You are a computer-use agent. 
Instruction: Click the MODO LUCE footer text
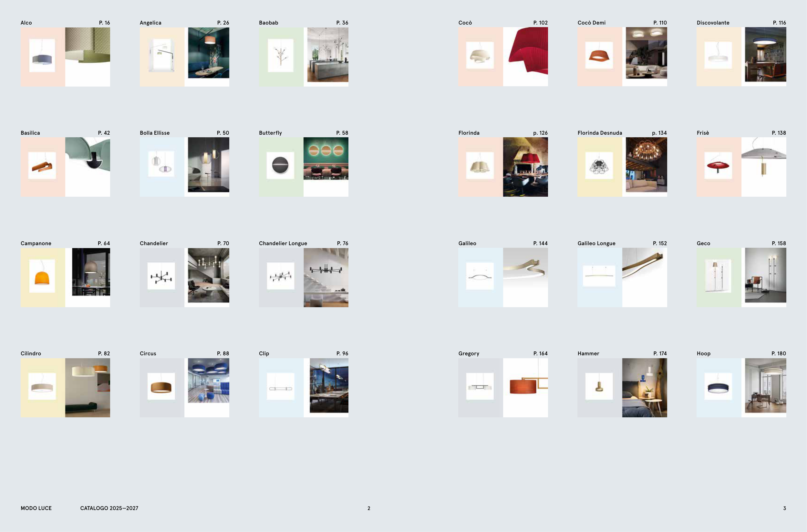coord(36,508)
